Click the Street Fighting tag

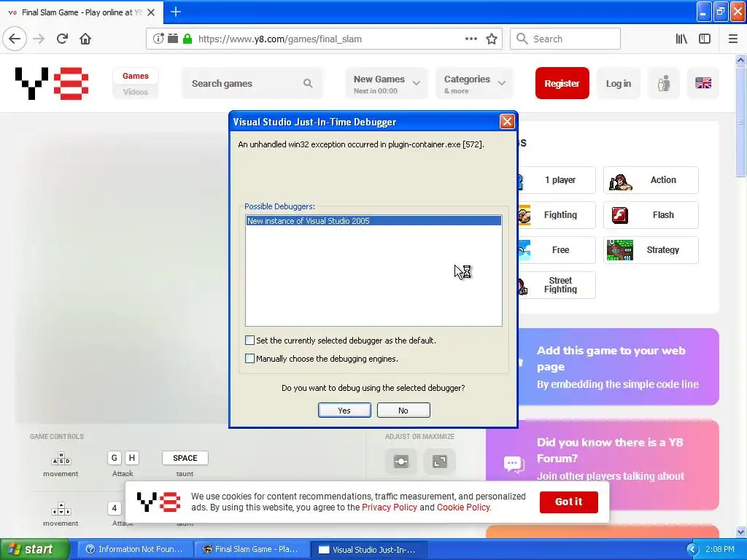click(x=557, y=285)
